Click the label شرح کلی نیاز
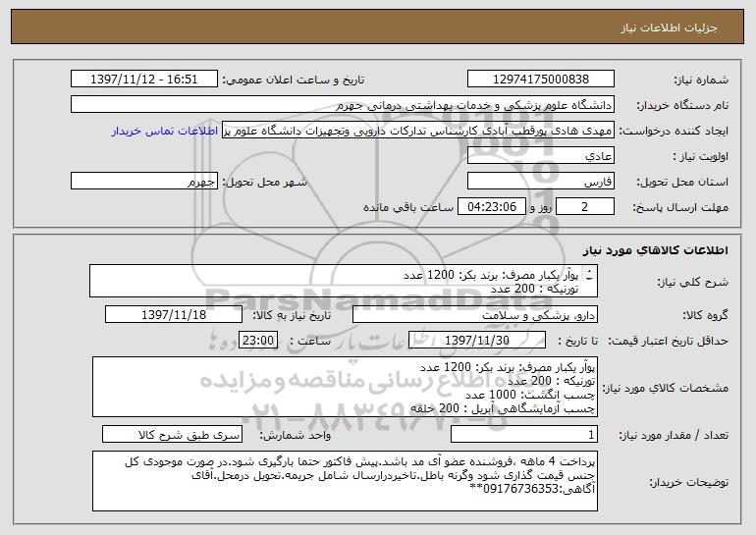The height and width of the screenshot is (535, 756). pyautogui.click(x=693, y=282)
